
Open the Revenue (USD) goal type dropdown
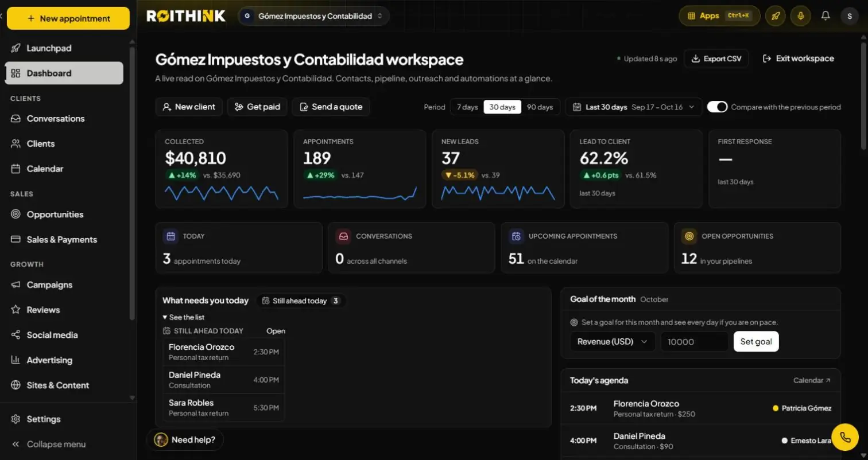click(x=613, y=342)
